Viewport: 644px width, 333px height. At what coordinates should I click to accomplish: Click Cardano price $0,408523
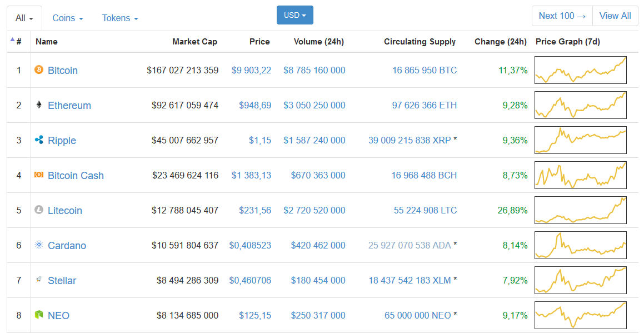click(x=250, y=245)
